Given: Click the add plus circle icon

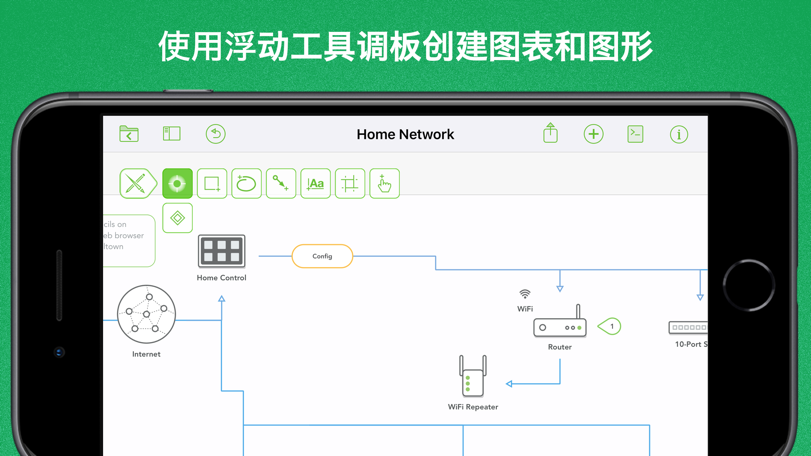Looking at the screenshot, I should point(593,134).
